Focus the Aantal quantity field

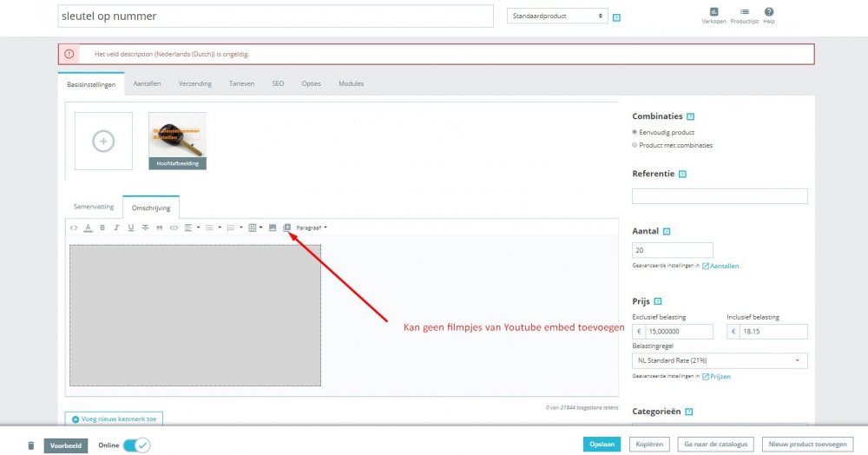[673, 250]
